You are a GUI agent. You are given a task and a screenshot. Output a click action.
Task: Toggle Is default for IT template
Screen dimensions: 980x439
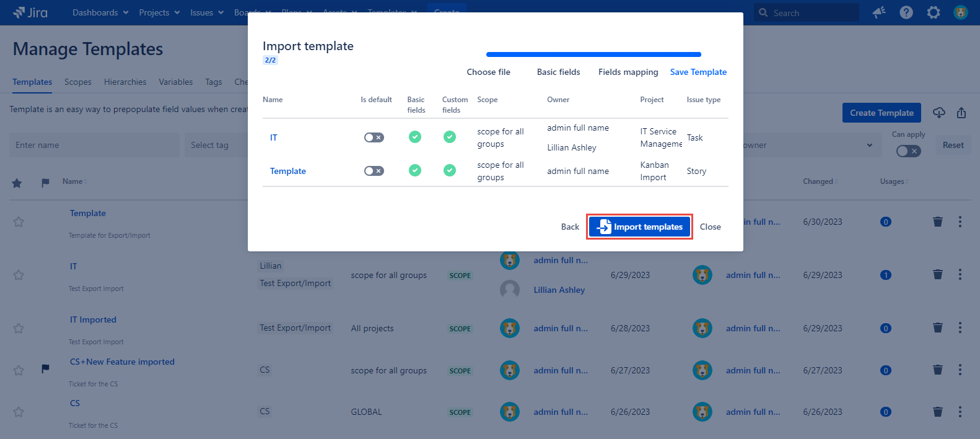point(374,137)
